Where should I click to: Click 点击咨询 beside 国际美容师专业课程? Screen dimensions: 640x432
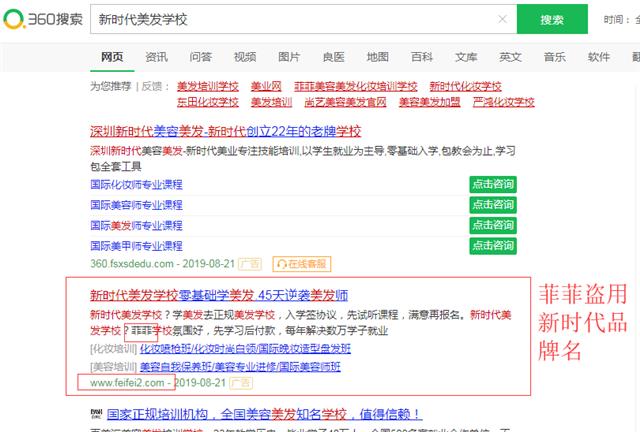pyautogui.click(x=493, y=205)
